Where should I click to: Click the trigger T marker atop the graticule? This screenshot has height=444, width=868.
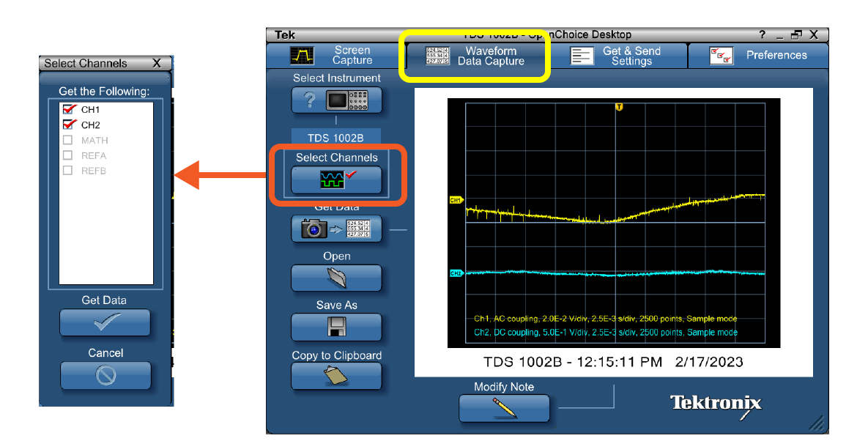[x=619, y=107]
